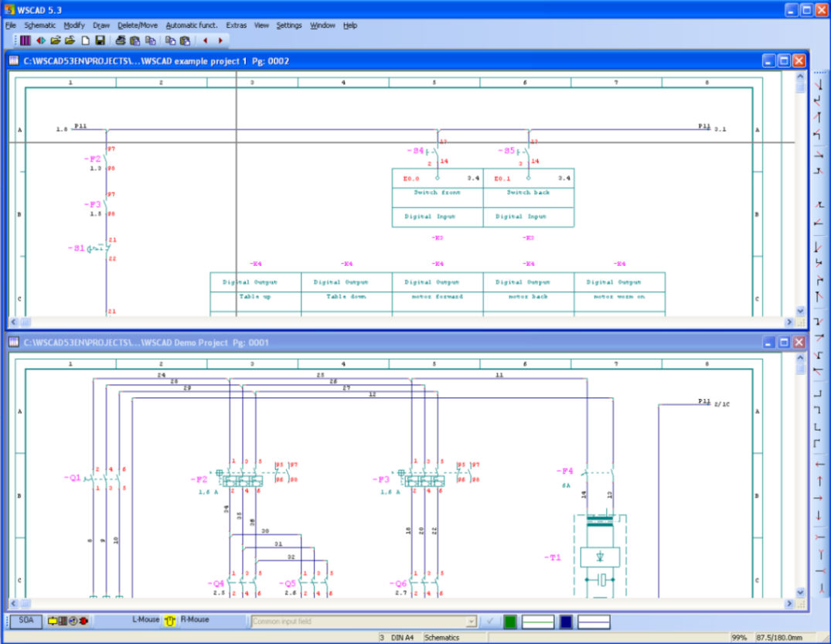
Task: Click the '99%' zoom value in the status bar
Action: 739,637
